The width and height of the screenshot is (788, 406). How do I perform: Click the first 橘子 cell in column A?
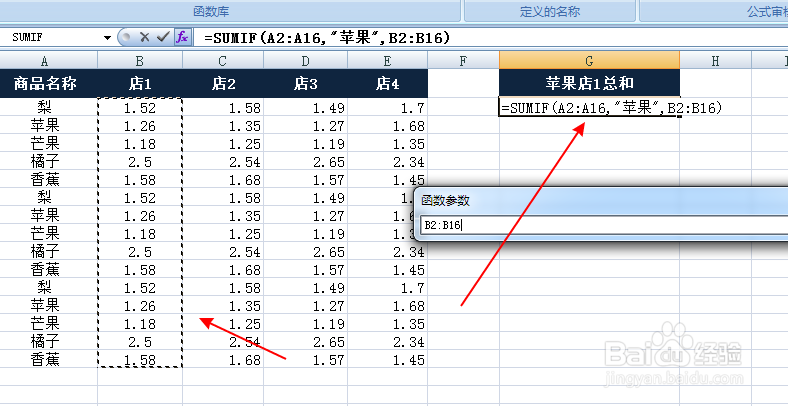coord(45,162)
